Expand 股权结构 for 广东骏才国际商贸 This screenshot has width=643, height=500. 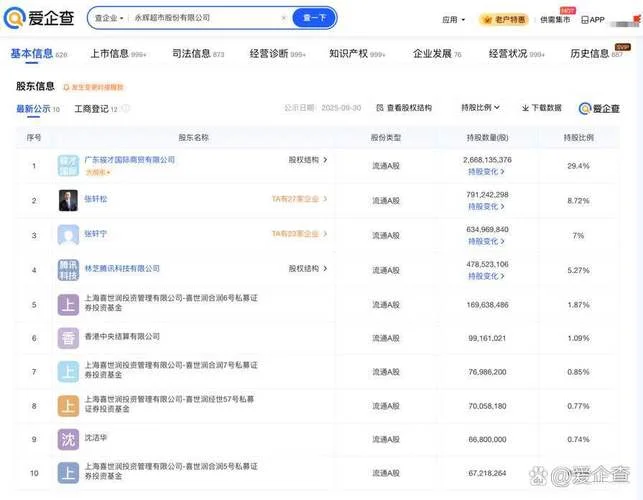pyautogui.click(x=308, y=160)
